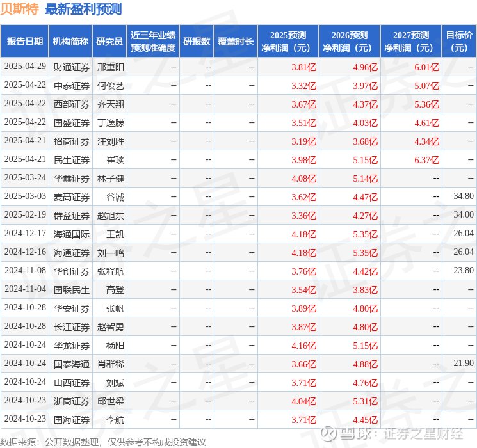This screenshot has width=477, height=448.
Task: Click the 6.37亿 2027 forecast value
Action: click(426, 160)
